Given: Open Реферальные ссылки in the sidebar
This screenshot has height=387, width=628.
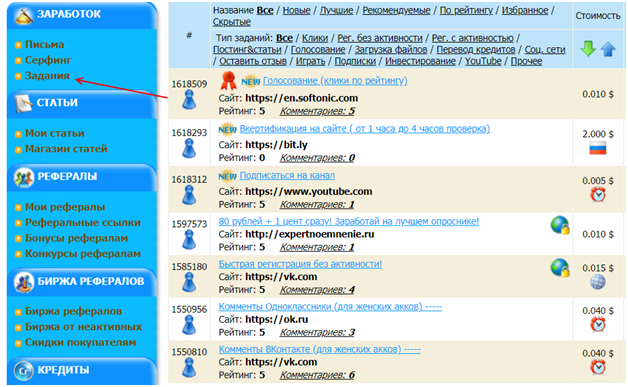Looking at the screenshot, I should (x=83, y=222).
